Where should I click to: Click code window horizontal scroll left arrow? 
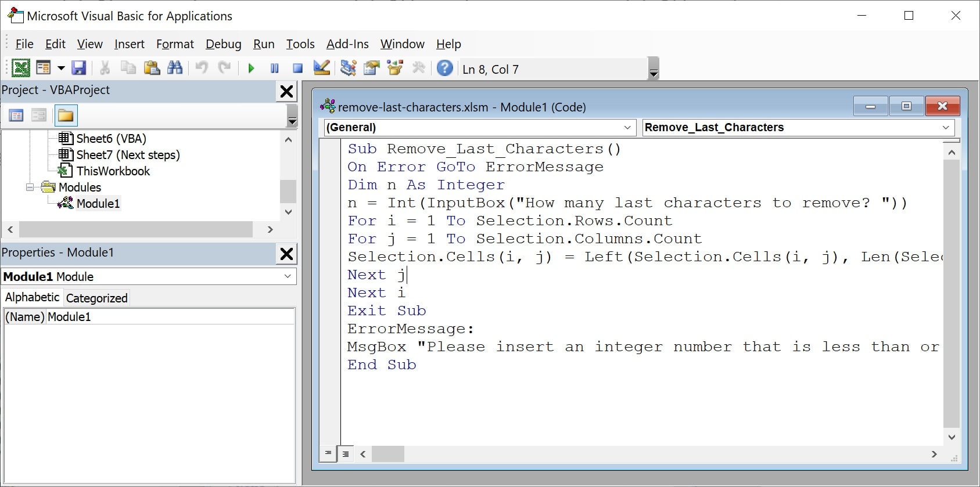tap(363, 454)
